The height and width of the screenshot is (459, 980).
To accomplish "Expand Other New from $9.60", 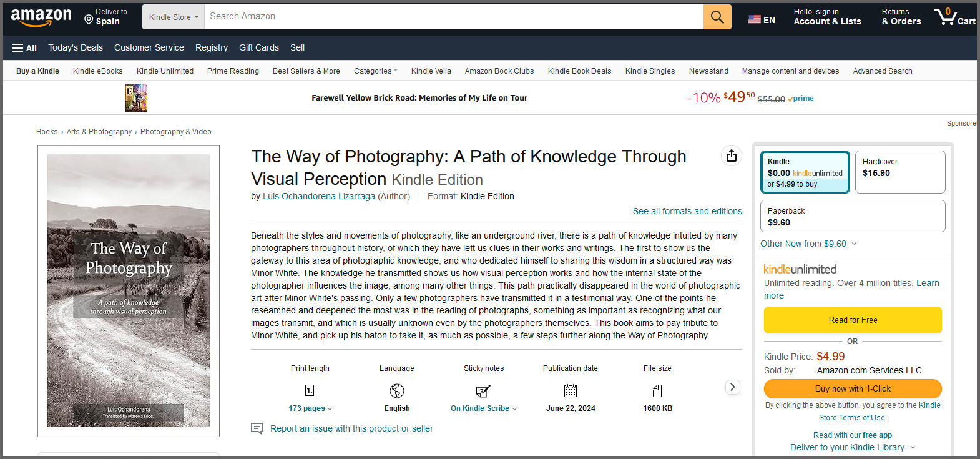I will (x=808, y=244).
